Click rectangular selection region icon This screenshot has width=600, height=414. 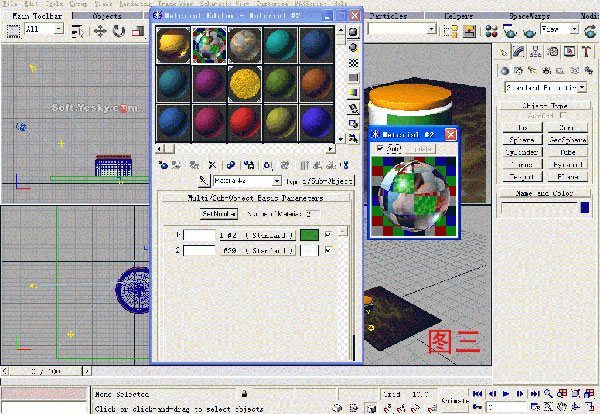click(x=13, y=31)
